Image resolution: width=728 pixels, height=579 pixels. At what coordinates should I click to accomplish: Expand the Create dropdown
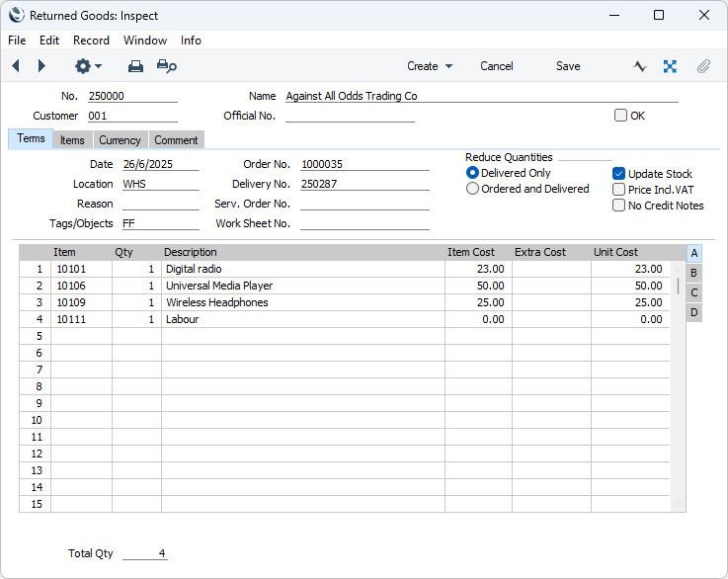pos(430,66)
